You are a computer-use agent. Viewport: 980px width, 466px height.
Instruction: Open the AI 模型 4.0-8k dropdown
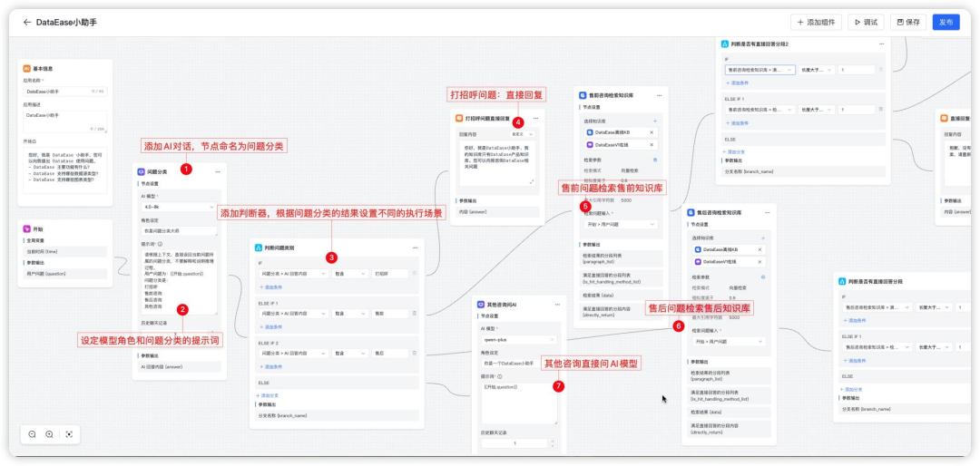click(x=179, y=206)
